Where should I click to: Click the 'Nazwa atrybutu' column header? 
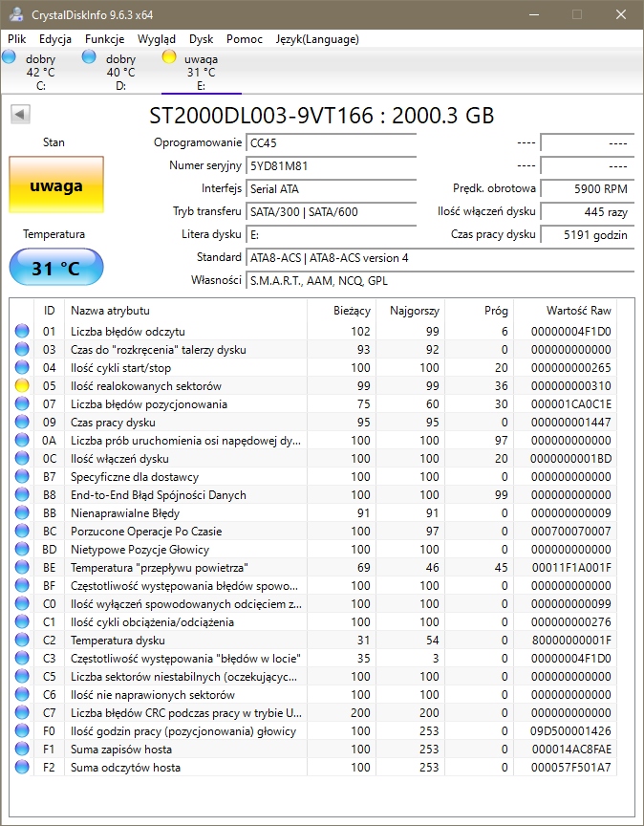coord(184,311)
